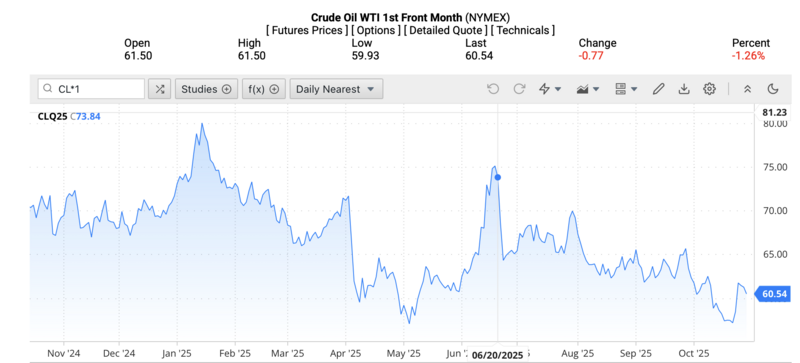
Task: Expand the Daily Nearest dropdown
Action: 336,89
